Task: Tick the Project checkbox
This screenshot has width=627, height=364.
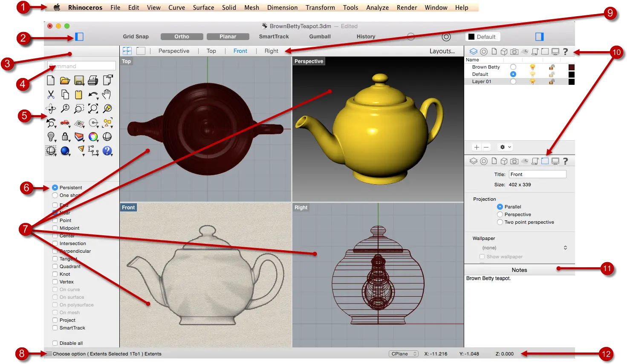Action: [55, 320]
